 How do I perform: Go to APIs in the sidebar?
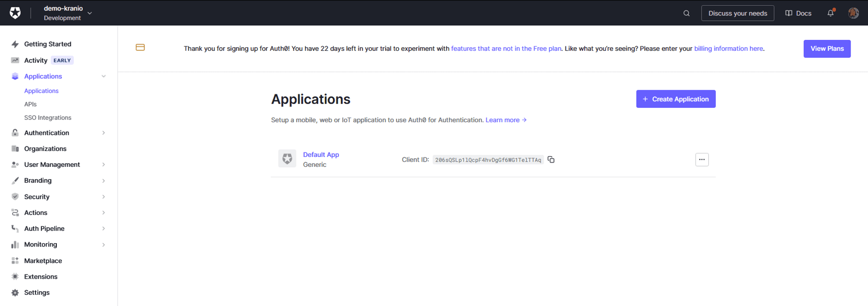30,104
